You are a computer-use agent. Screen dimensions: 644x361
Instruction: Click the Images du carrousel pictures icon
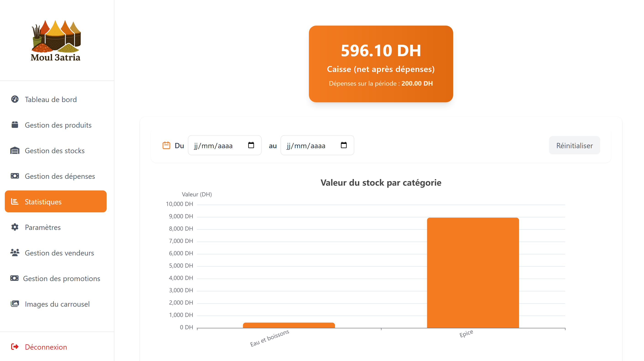point(15,304)
